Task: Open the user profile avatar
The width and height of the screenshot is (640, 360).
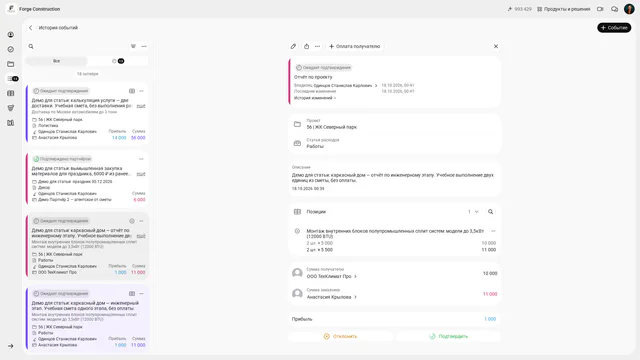Action: (x=629, y=9)
